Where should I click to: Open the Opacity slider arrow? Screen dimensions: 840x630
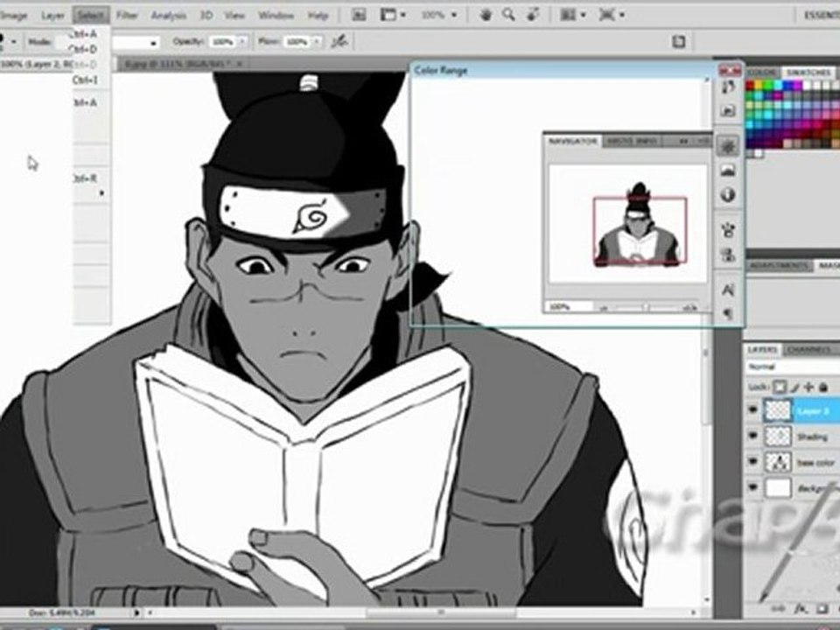(x=242, y=41)
